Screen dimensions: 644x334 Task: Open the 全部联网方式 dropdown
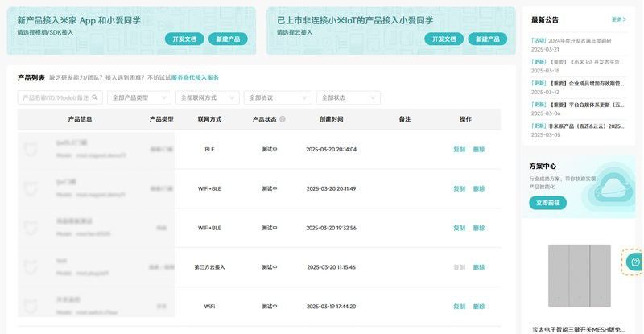click(x=208, y=97)
